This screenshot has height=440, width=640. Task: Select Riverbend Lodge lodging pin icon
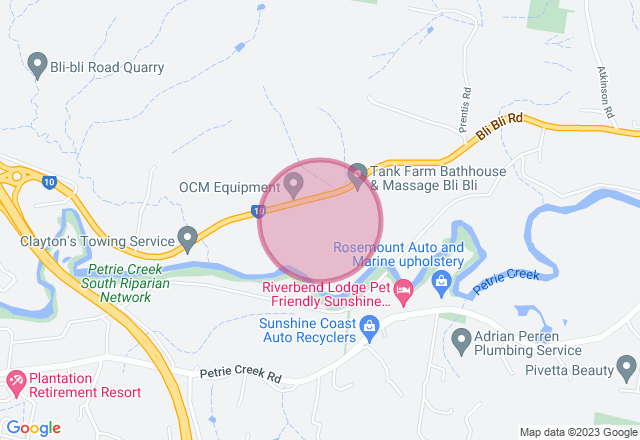click(x=403, y=293)
